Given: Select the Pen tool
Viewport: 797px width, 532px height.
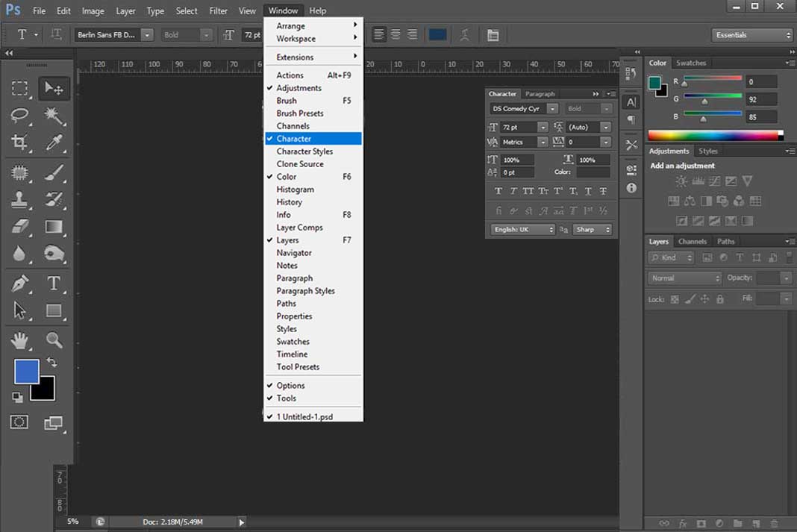Looking at the screenshot, I should (x=19, y=284).
